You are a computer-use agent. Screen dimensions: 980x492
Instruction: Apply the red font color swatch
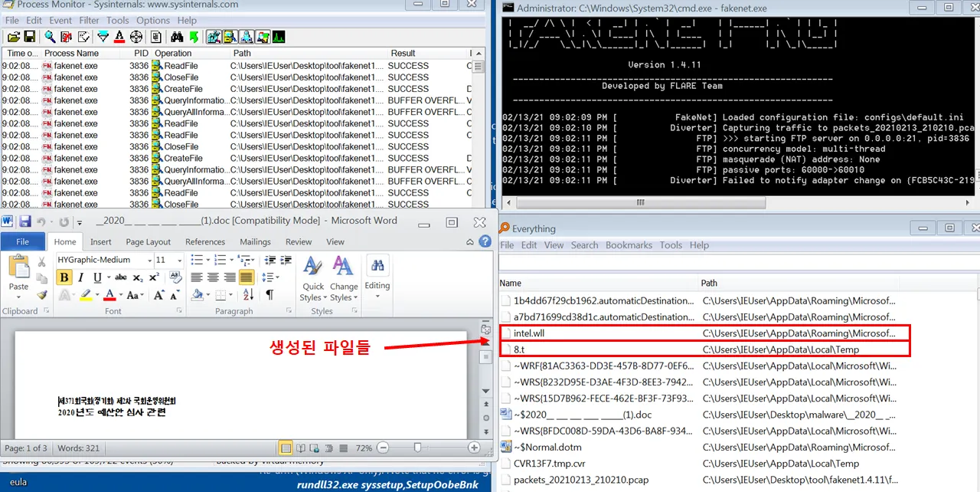[x=109, y=295]
